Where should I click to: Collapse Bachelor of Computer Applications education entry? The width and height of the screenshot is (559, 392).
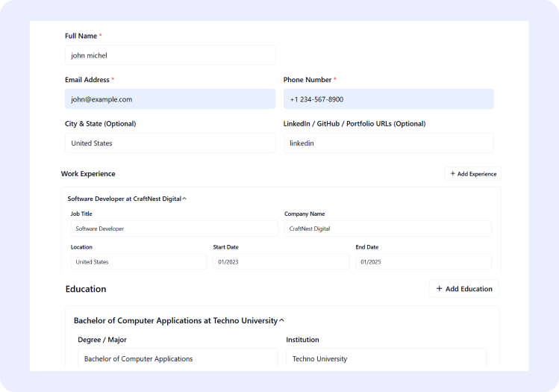pos(281,321)
